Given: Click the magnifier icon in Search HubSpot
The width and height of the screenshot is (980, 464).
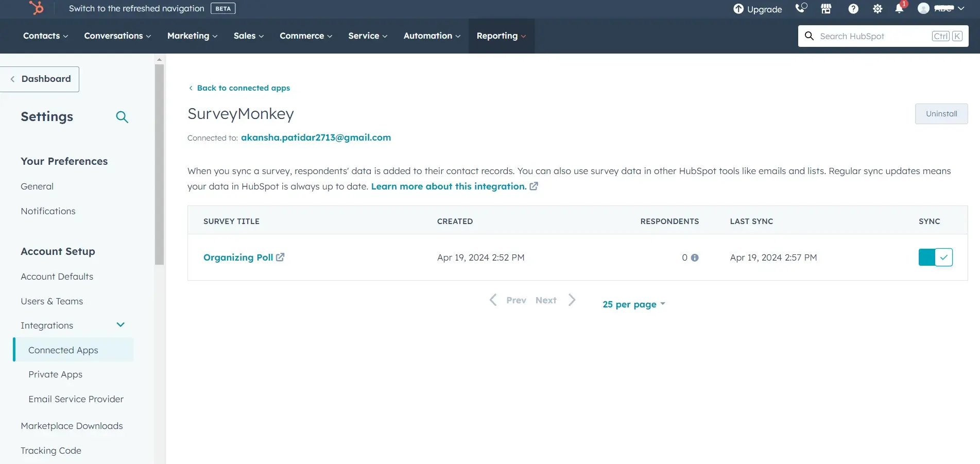Looking at the screenshot, I should tap(810, 36).
